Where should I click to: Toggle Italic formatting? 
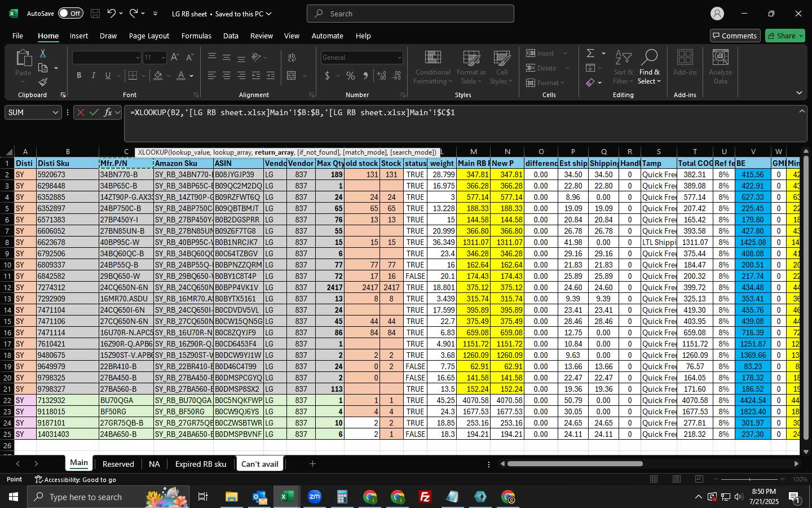click(93, 76)
